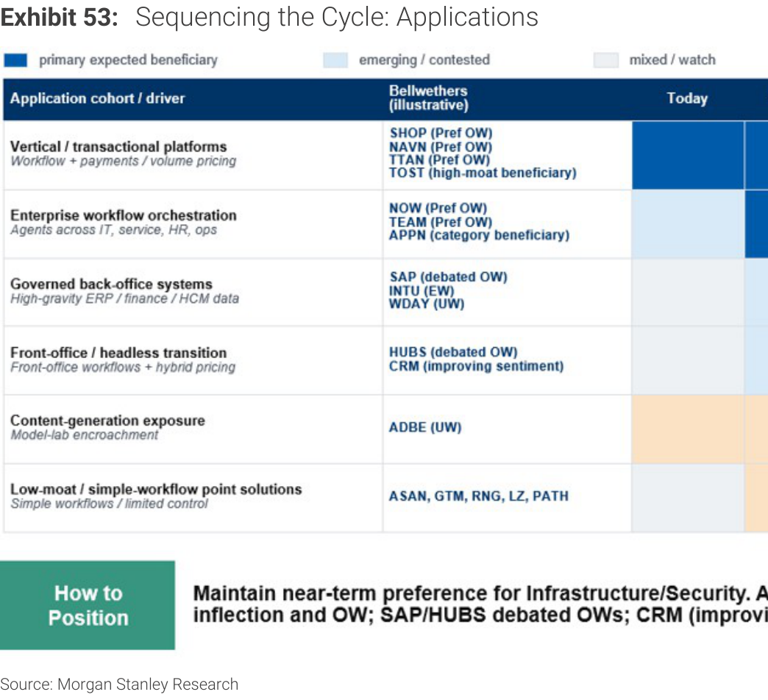768x700 pixels.
Task: Click 'WDAY (UW)' bellwether entry
Action: [427, 304]
